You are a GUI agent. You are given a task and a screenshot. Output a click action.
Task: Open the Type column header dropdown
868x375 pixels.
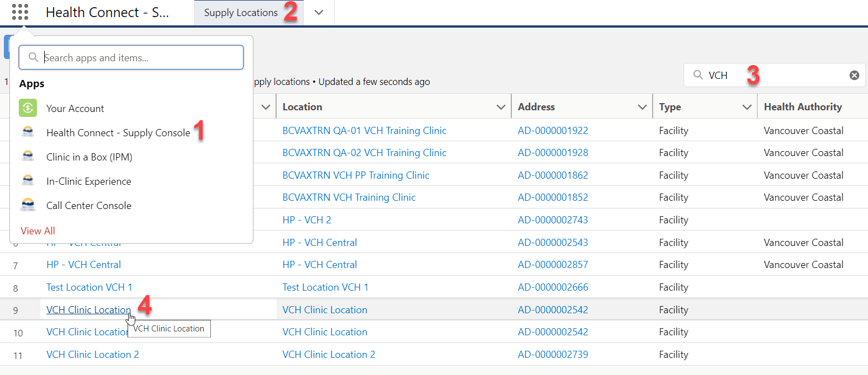(x=747, y=107)
